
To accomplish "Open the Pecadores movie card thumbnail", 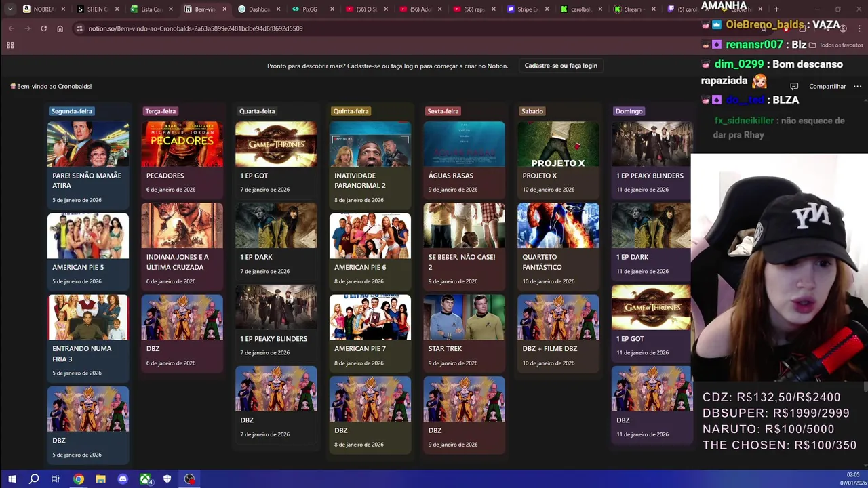I will pyautogui.click(x=182, y=144).
